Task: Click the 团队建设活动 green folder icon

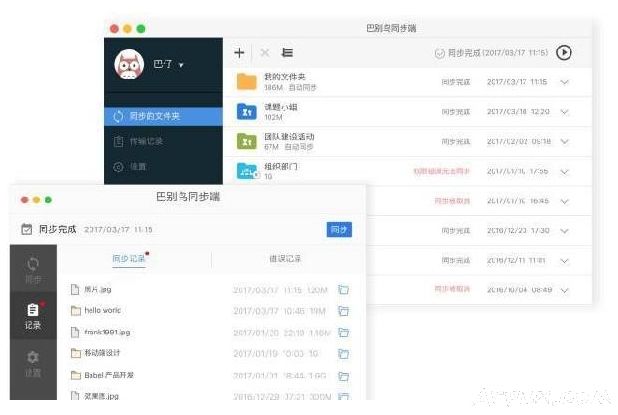Action: 247,141
